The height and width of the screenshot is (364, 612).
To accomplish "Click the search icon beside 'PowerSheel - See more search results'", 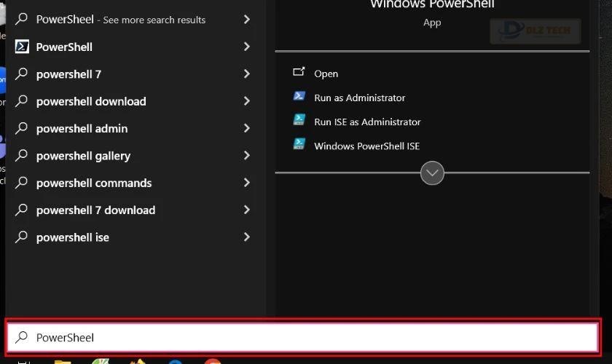I will pyautogui.click(x=21, y=19).
